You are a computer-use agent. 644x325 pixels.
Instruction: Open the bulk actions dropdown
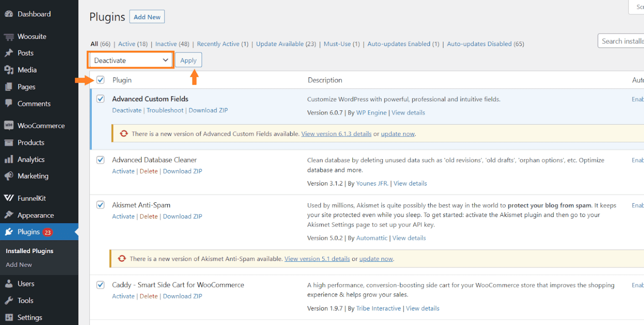coord(130,60)
